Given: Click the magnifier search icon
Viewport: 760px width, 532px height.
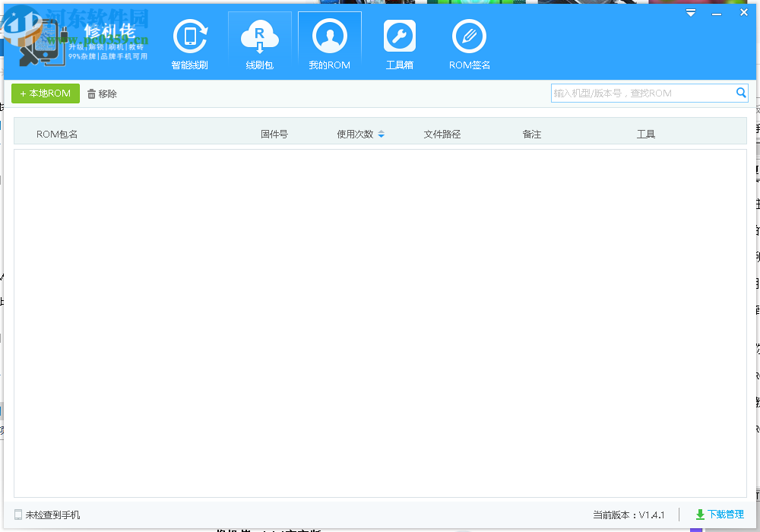Looking at the screenshot, I should coord(740,93).
